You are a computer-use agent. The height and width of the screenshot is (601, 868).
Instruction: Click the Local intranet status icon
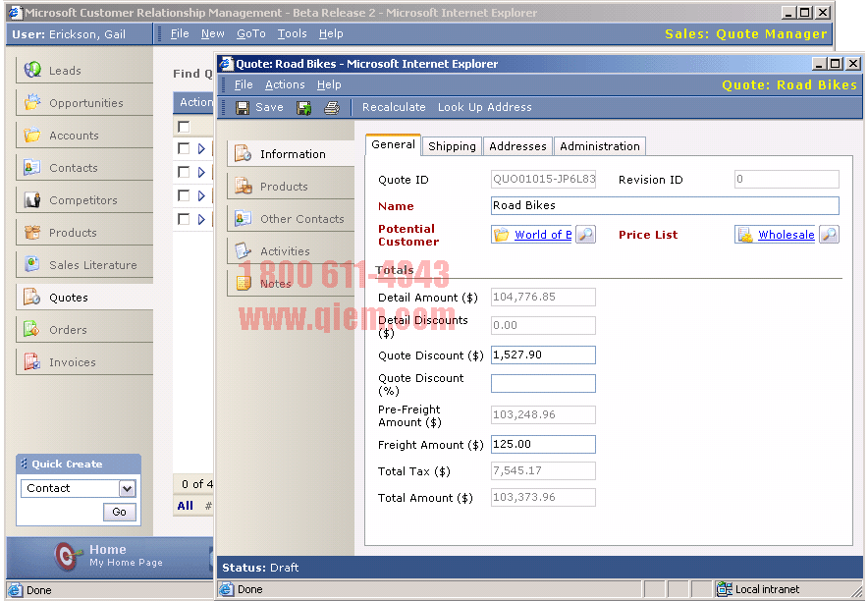point(724,589)
